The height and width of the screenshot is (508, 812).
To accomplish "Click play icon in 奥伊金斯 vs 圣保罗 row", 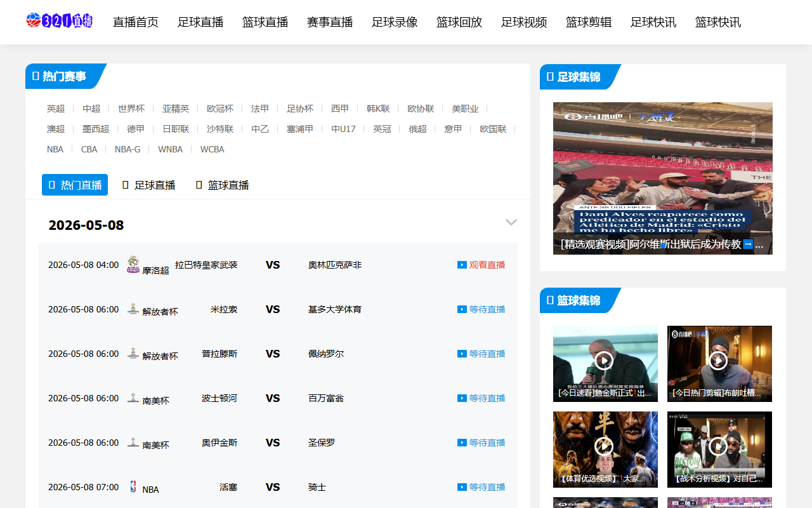I will [x=462, y=443].
